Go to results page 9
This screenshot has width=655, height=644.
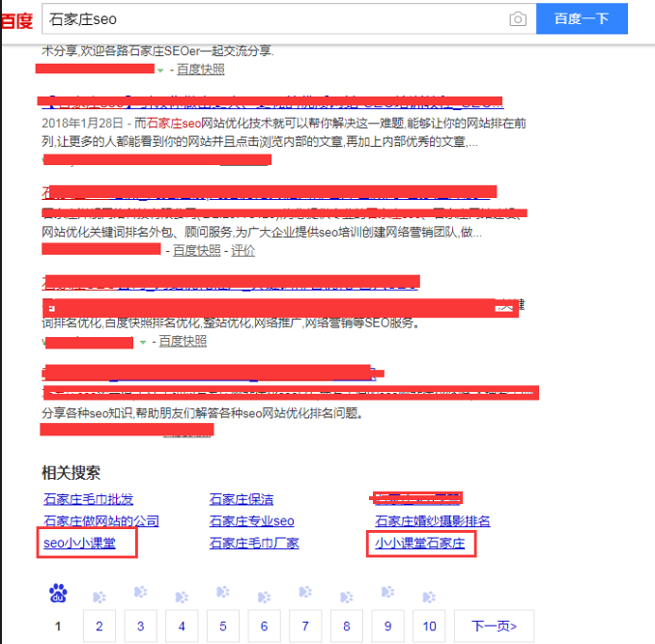coord(388,626)
